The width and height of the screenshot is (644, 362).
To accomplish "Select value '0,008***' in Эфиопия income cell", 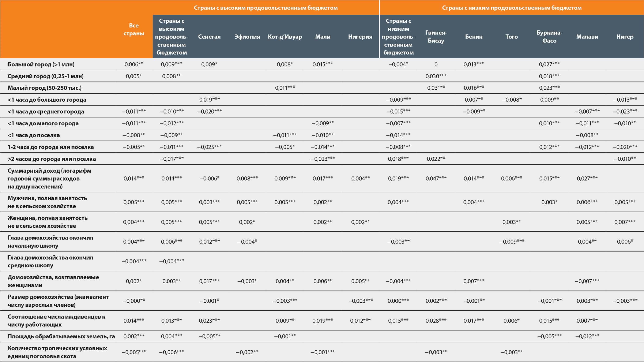I will [247, 178].
